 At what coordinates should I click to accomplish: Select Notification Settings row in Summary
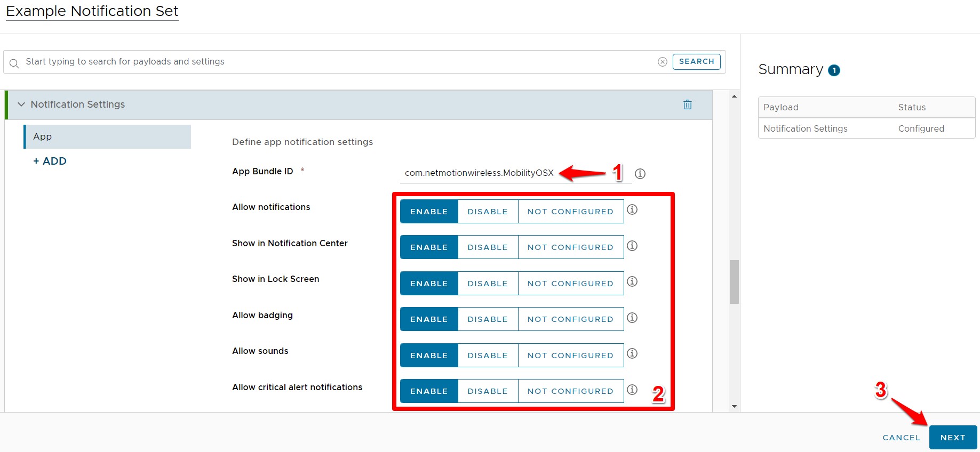click(866, 128)
